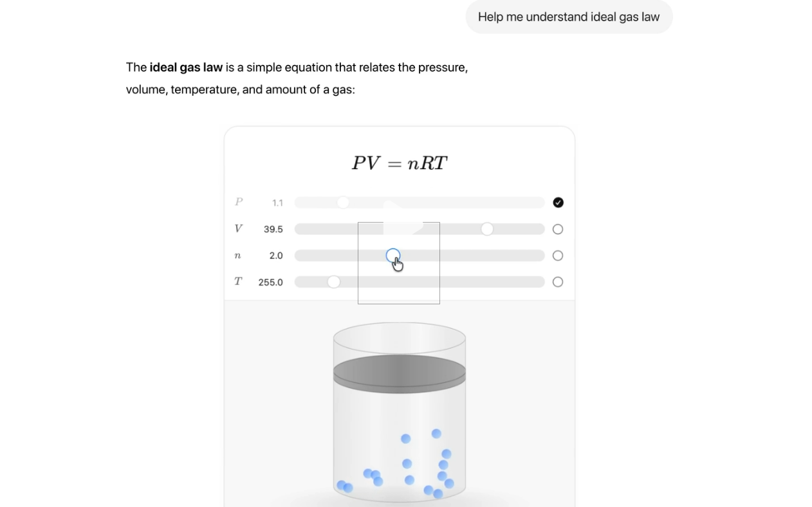Click the P variable label
This screenshot has width=812, height=507.
pyautogui.click(x=238, y=202)
